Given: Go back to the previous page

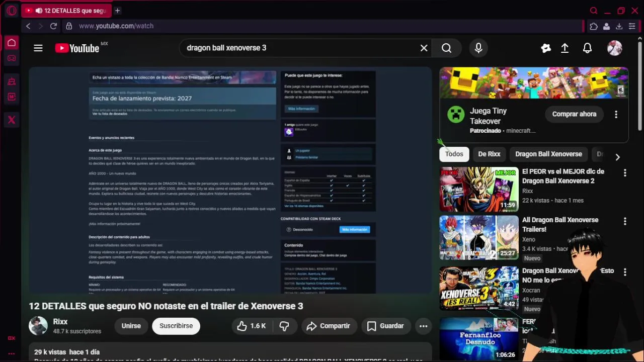Looking at the screenshot, I should pyautogui.click(x=28, y=26).
